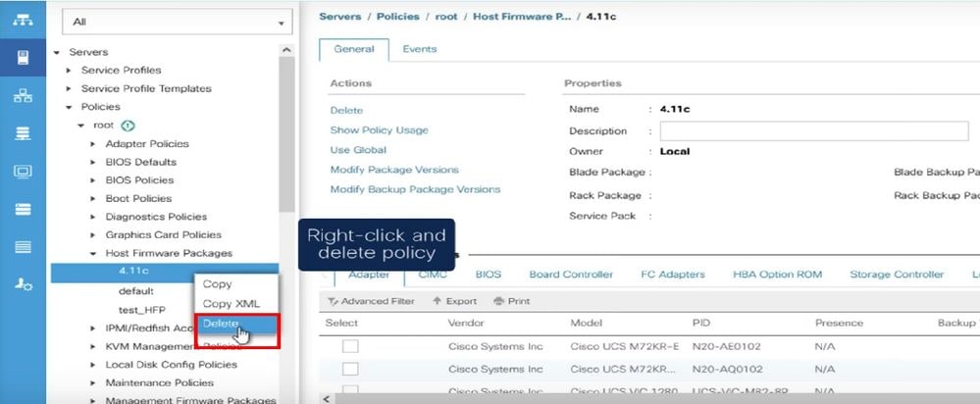Viewport: 980px width, 404px height.
Task: Click the root organization status icon
Action: [x=128, y=126]
